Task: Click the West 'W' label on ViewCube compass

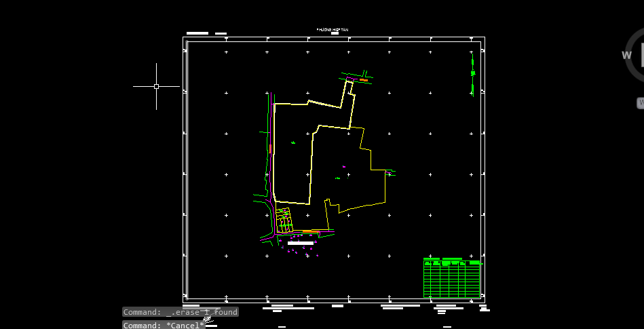Action: [627, 56]
